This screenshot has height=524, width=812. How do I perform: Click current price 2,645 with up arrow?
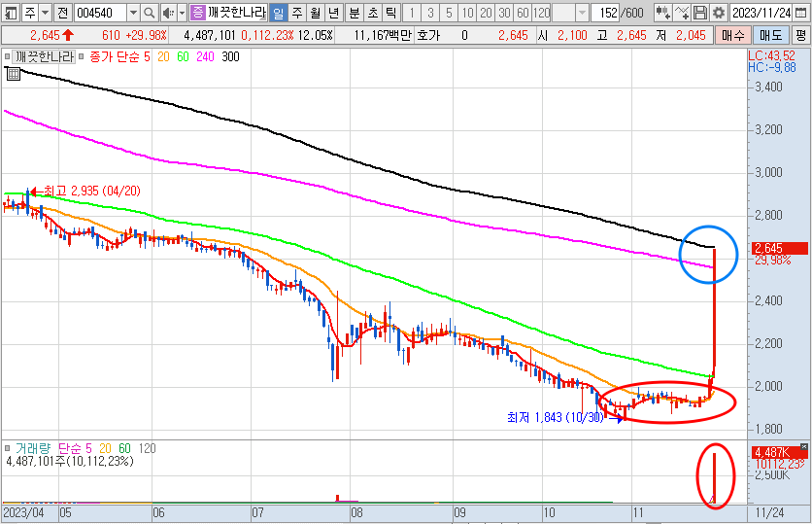tap(52, 35)
